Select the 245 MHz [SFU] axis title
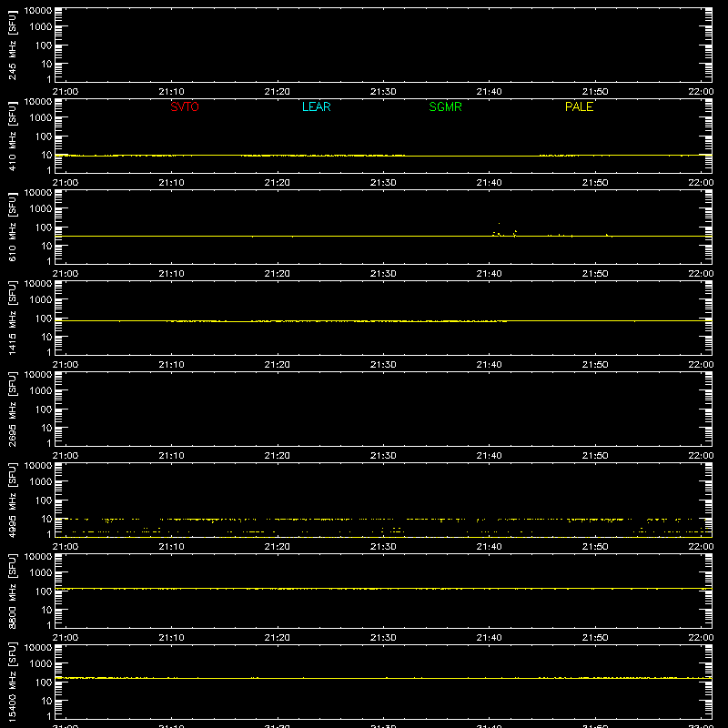Image resolution: width=728 pixels, height=728 pixels. (x=12, y=45)
